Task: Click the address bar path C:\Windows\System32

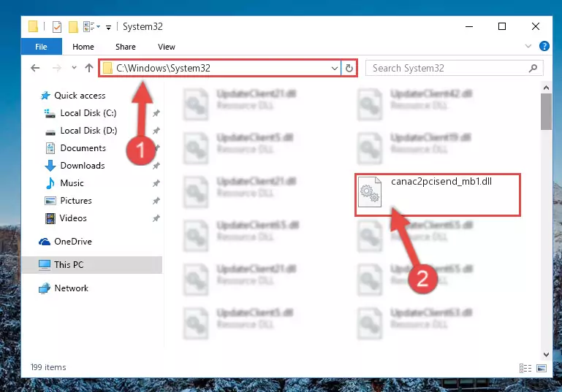Action: [x=163, y=68]
